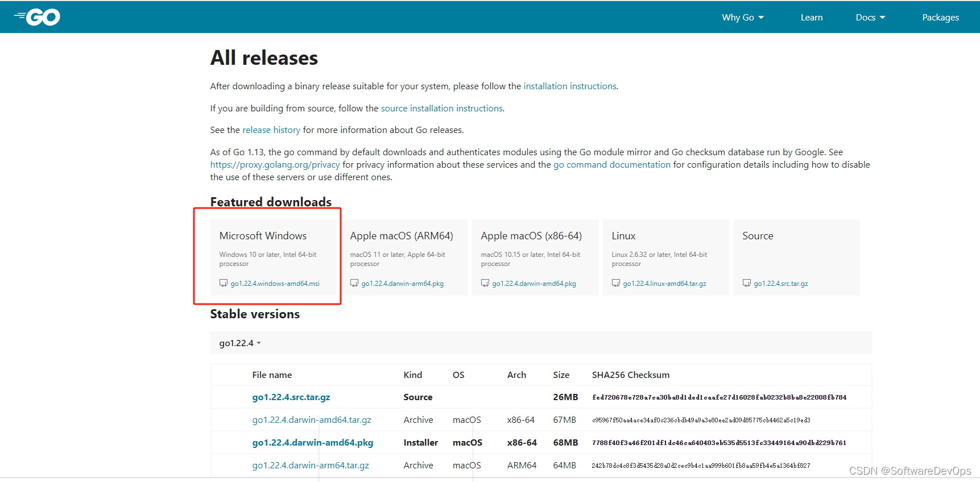This screenshot has height=482, width=980.
Task: Collapse the go1.22.4 stable version section
Action: 240,343
